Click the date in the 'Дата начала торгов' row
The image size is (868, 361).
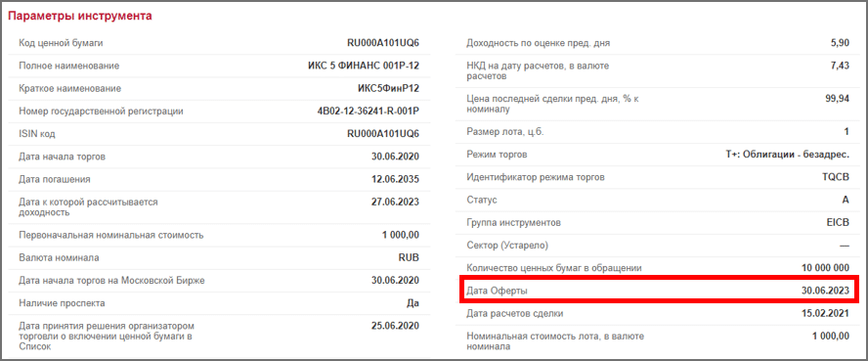pyautogui.click(x=396, y=157)
